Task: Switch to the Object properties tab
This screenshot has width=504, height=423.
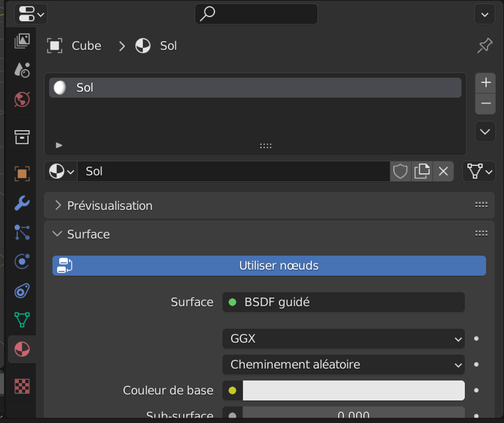Action: (x=22, y=173)
